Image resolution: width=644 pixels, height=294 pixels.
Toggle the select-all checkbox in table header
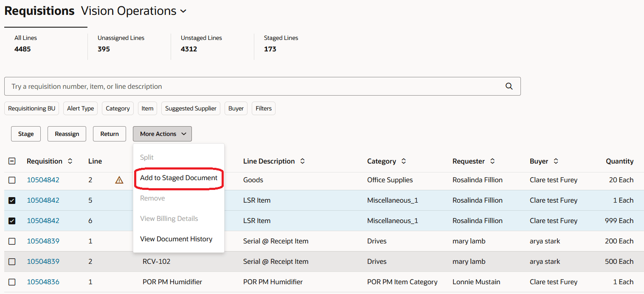[x=12, y=161]
